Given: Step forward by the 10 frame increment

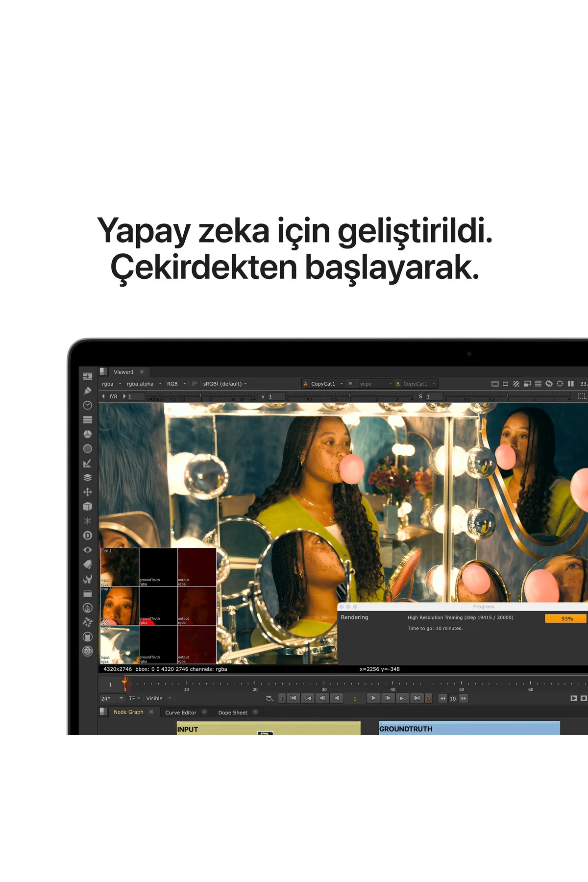Looking at the screenshot, I should (x=464, y=698).
